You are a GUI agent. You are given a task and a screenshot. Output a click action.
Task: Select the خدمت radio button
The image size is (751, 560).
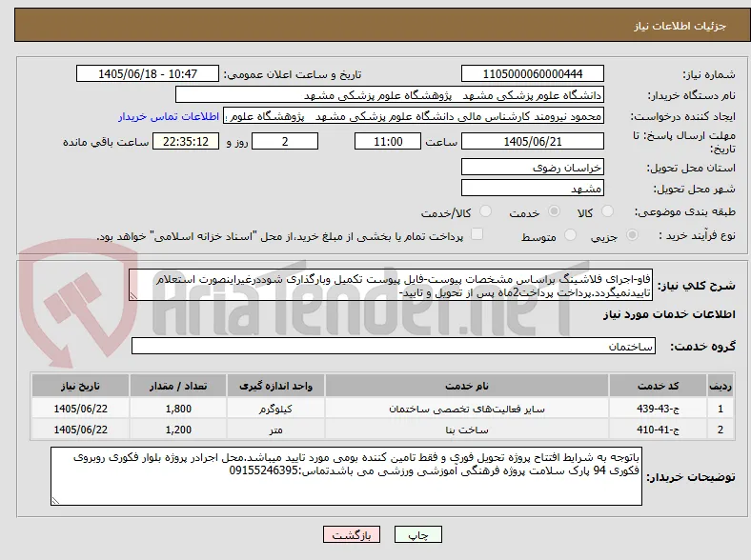(554, 211)
